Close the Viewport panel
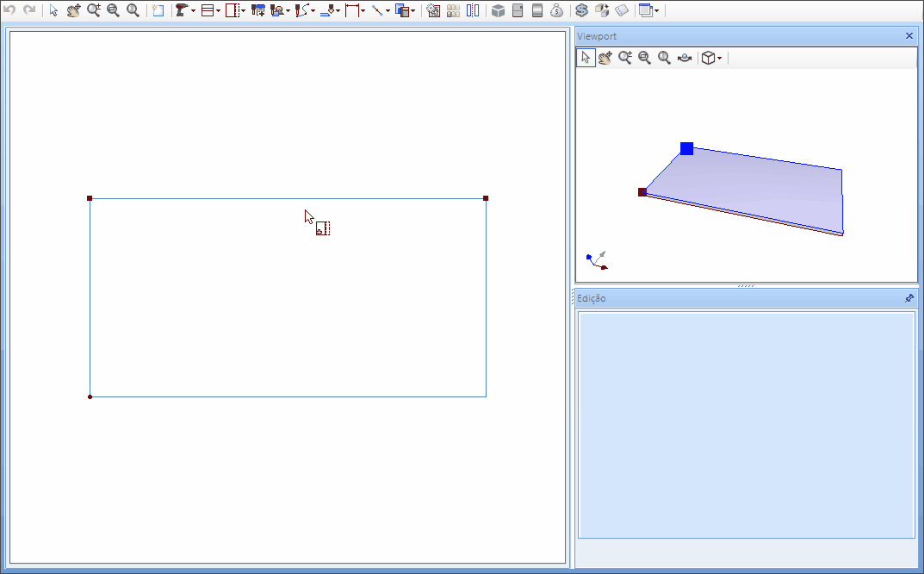 pyautogui.click(x=909, y=36)
